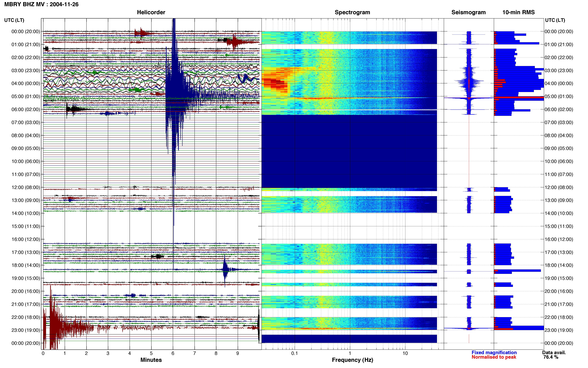The image size is (588, 368).
Task: Click the 'Minutes' axis label
Action: click(151, 360)
